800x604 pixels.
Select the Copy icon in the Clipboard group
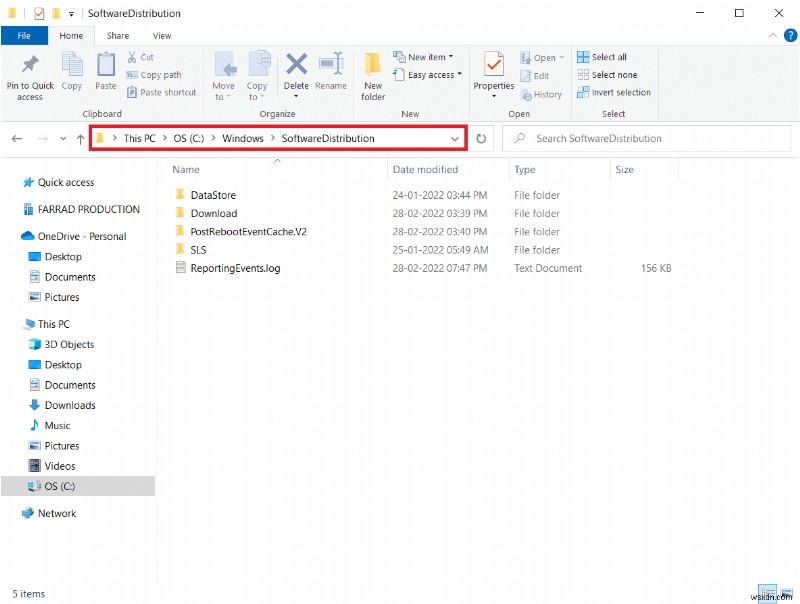pos(71,73)
